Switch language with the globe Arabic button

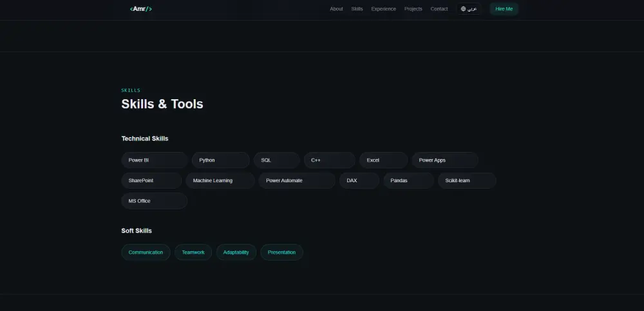pos(469,9)
